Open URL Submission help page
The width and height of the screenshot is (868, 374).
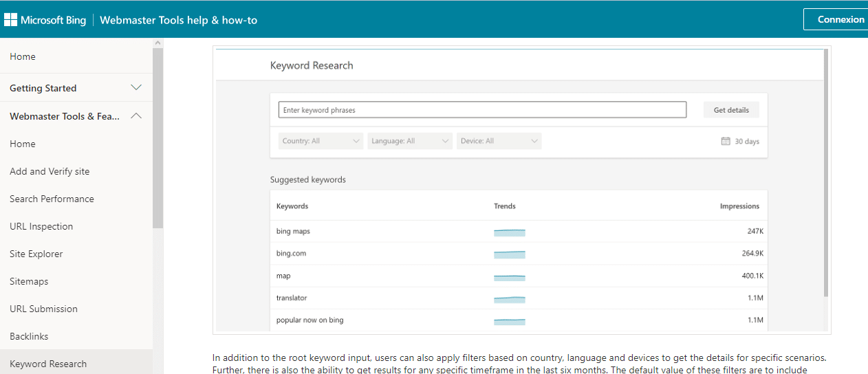pyautogui.click(x=43, y=309)
